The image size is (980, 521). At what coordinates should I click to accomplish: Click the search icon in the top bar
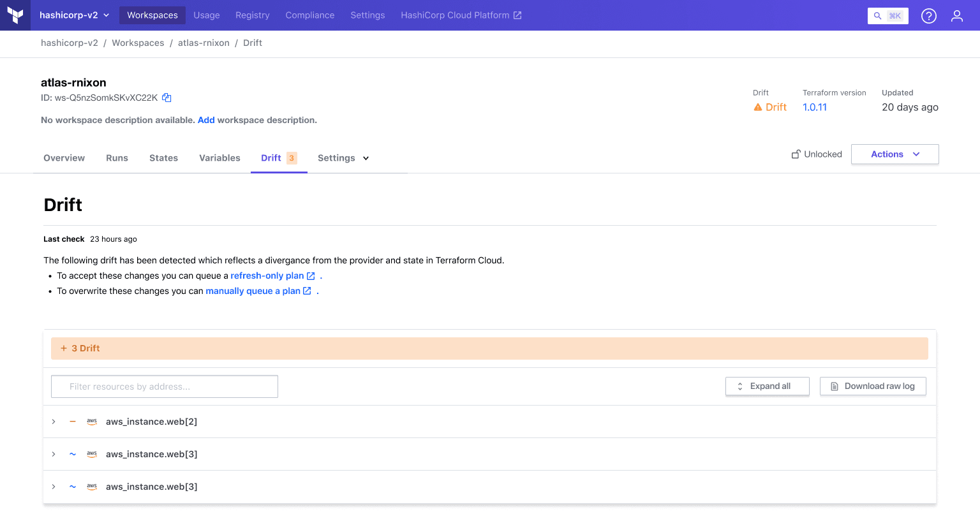click(878, 16)
